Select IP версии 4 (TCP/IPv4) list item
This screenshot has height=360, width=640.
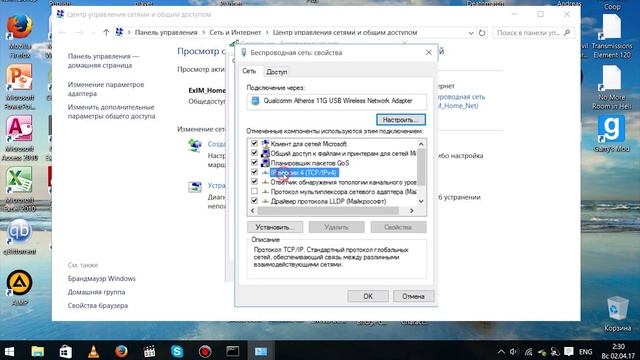[x=304, y=172]
